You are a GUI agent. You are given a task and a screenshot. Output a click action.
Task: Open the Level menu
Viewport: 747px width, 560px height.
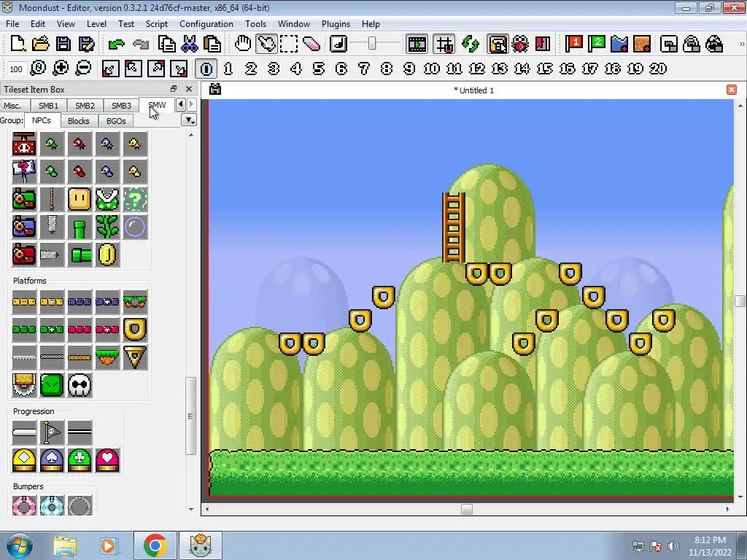click(96, 24)
